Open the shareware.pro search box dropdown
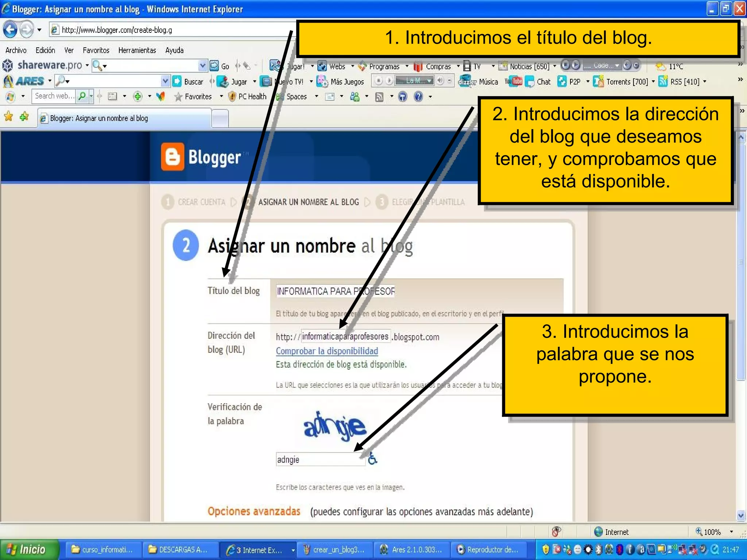Image resolution: width=747 pixels, height=560 pixels. point(202,66)
